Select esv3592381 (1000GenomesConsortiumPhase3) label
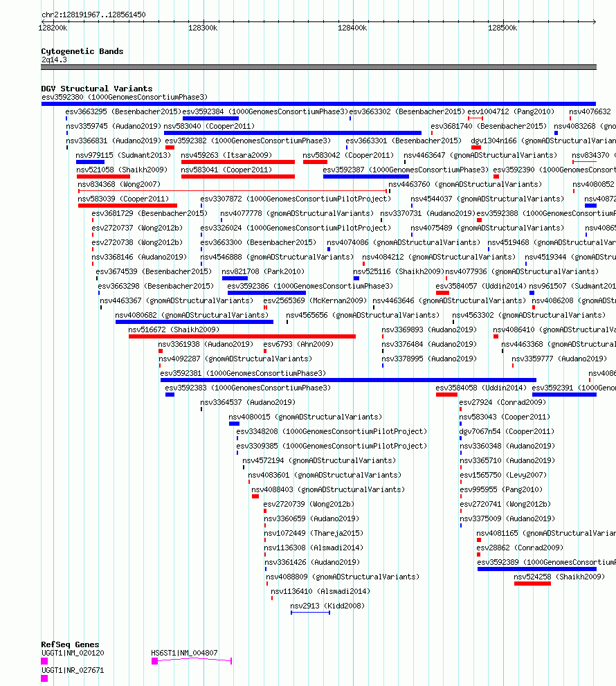Viewport: 616px width, 686px height. tap(243, 373)
